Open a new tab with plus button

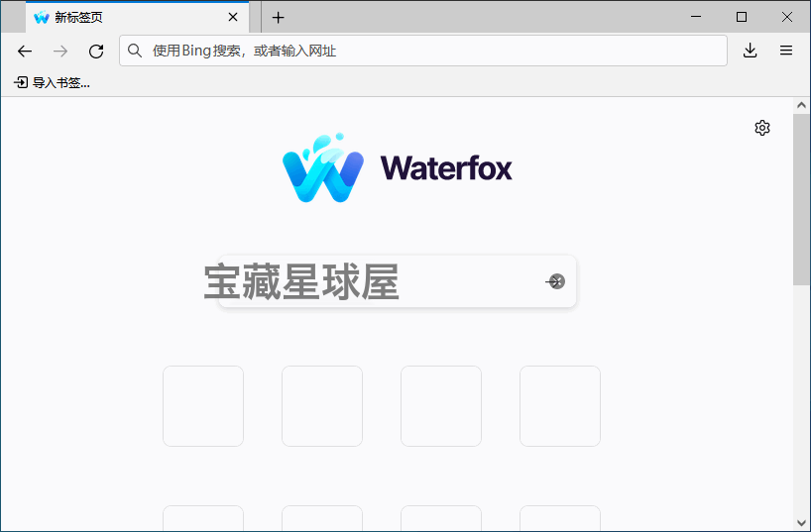click(x=279, y=18)
